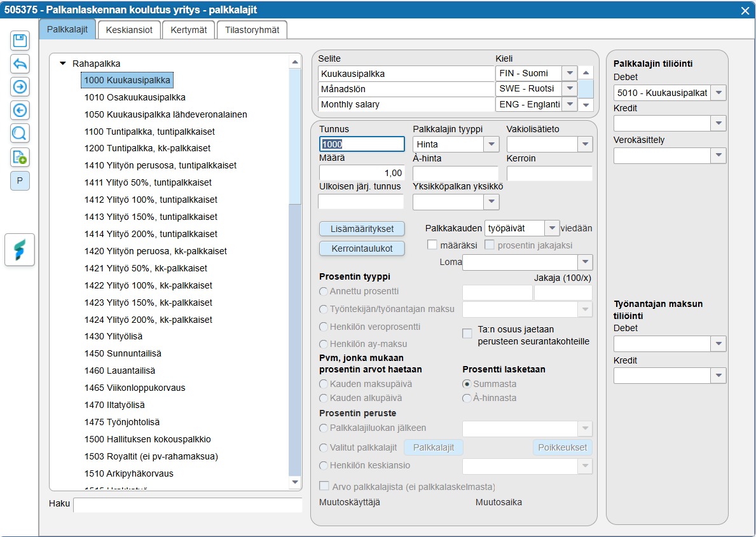The width and height of the screenshot is (756, 537).
Task: Select Palkkalajiluokan jälkeen radio button
Action: point(324,428)
